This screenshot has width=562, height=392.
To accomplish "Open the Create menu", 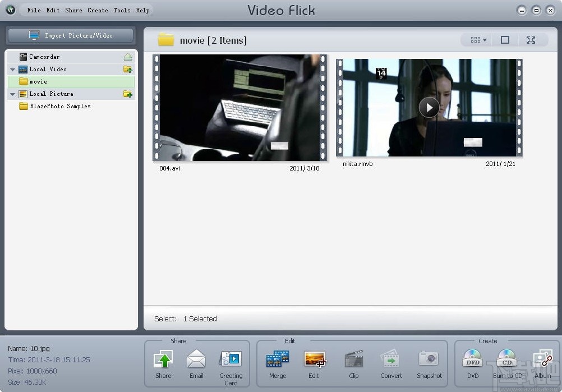I will pos(98,10).
